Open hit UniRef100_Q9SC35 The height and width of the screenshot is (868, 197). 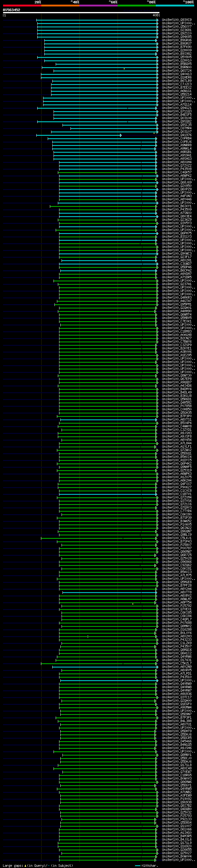point(177,125)
